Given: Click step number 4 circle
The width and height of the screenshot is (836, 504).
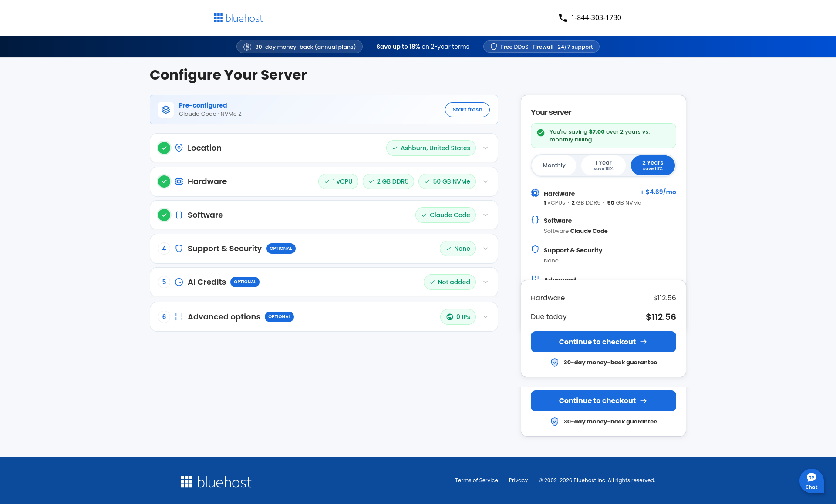Looking at the screenshot, I should pyautogui.click(x=164, y=249).
